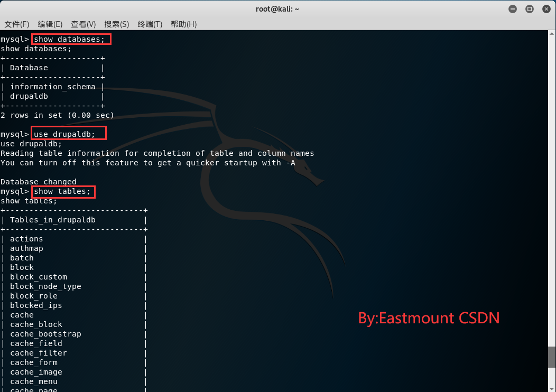Screen dimensions: 556x392
Task: Click the vertical scrollbar thumb
Action: (x=552, y=357)
